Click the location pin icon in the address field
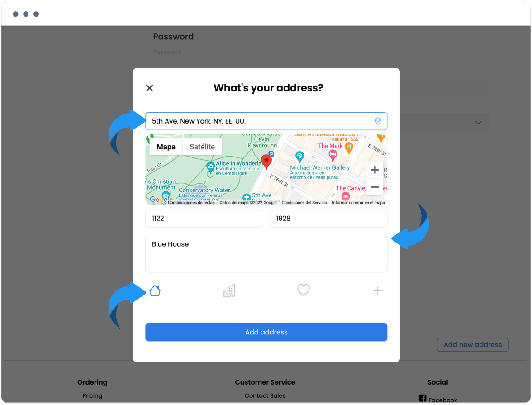 coord(378,121)
